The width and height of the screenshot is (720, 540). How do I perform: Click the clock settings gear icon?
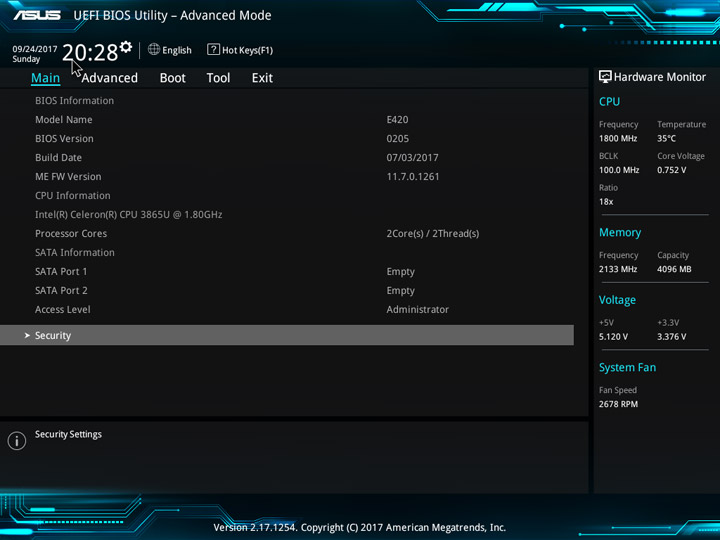point(126,47)
